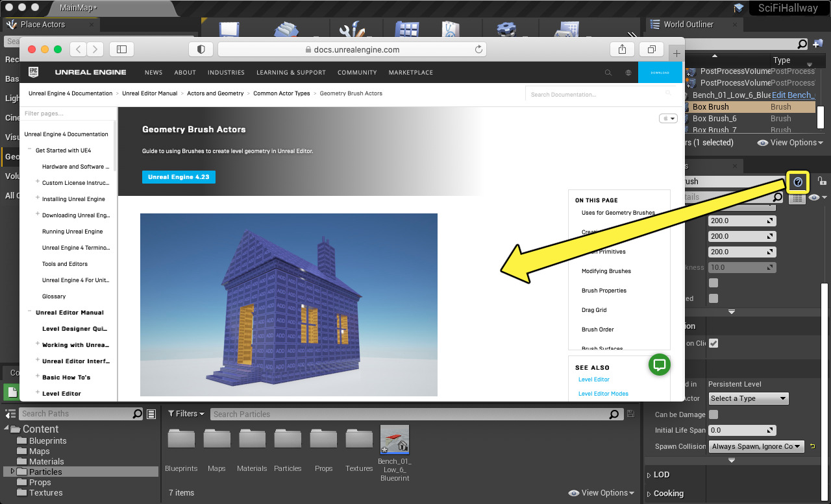Open the Level Editor Modes link
Viewport: 831px width, 504px height.
603,394
